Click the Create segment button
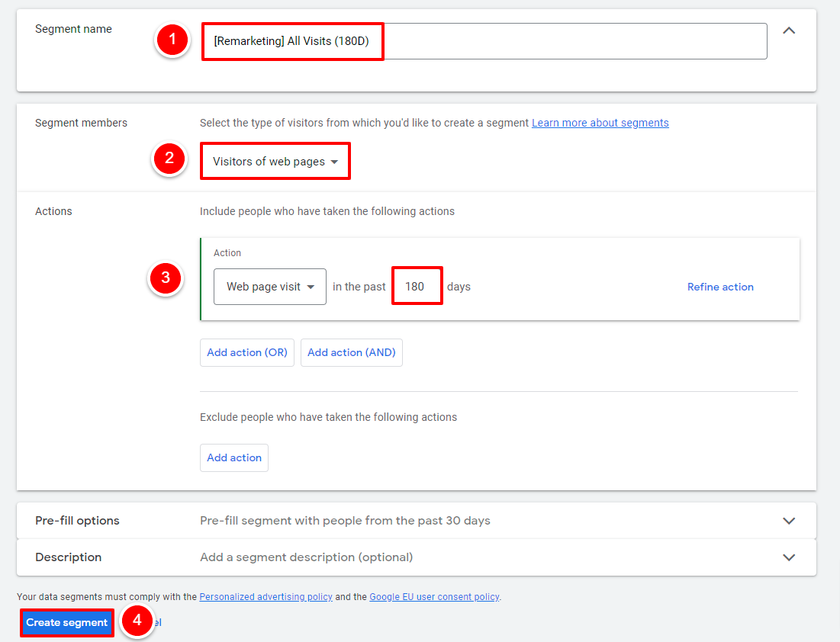840x642 pixels. tap(67, 623)
